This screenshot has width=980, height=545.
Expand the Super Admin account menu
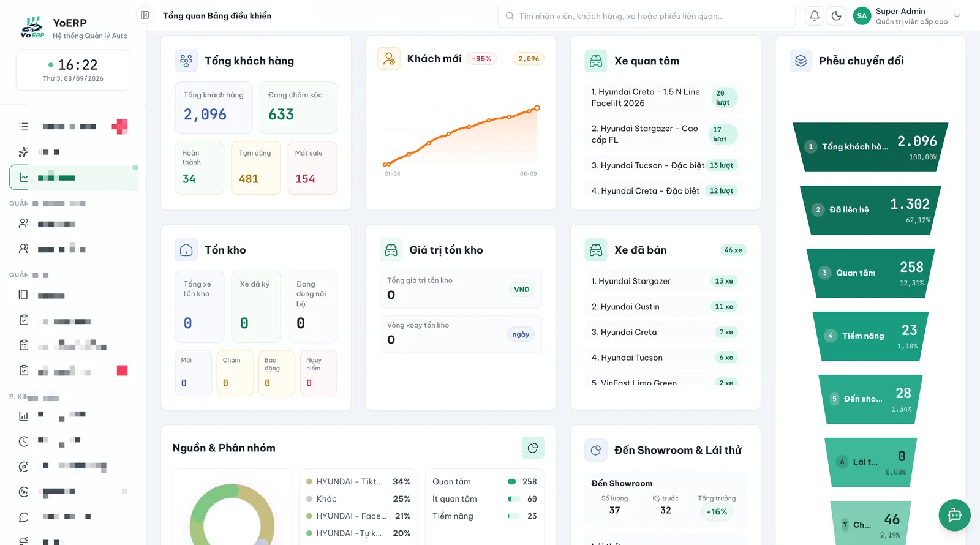(x=957, y=16)
